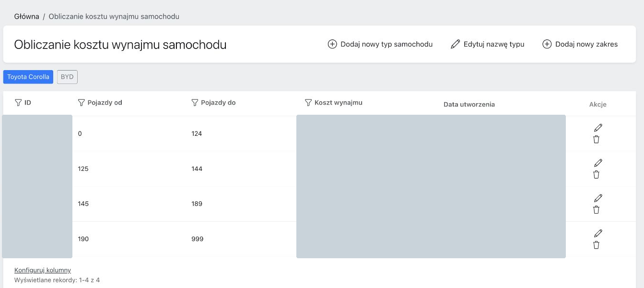Edit the row with range 190 to 999
Viewport: 644px width, 288px height.
598,233
